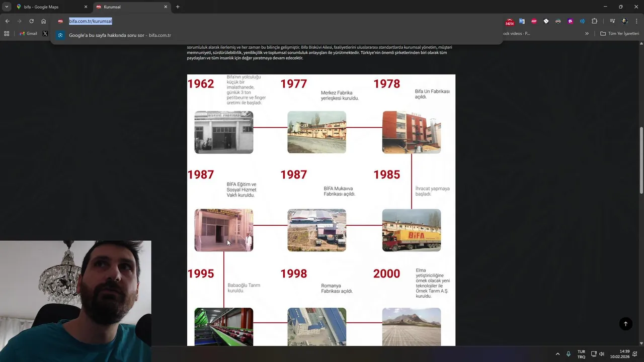Click the 1978 Bifa Un Fabrikası photo

coord(412,132)
